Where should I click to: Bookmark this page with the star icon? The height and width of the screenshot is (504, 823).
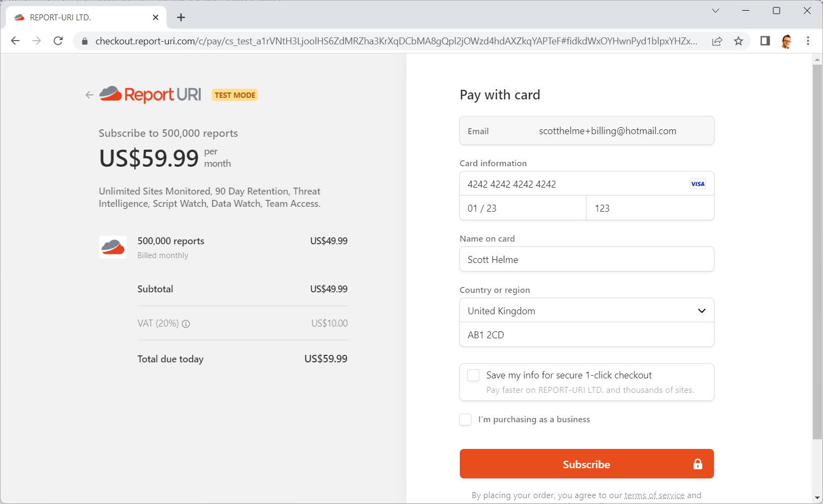click(739, 41)
